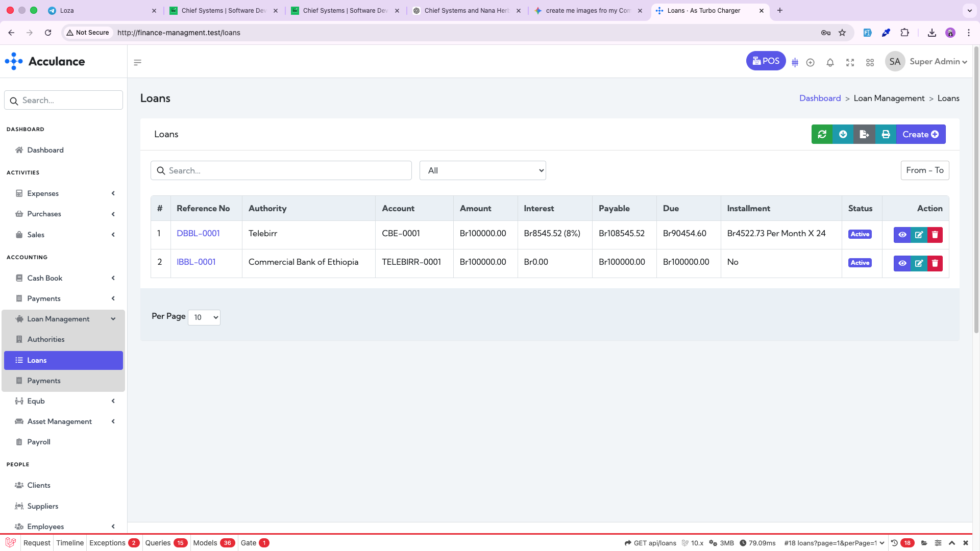Open the Per Page dropdown

coord(204,317)
